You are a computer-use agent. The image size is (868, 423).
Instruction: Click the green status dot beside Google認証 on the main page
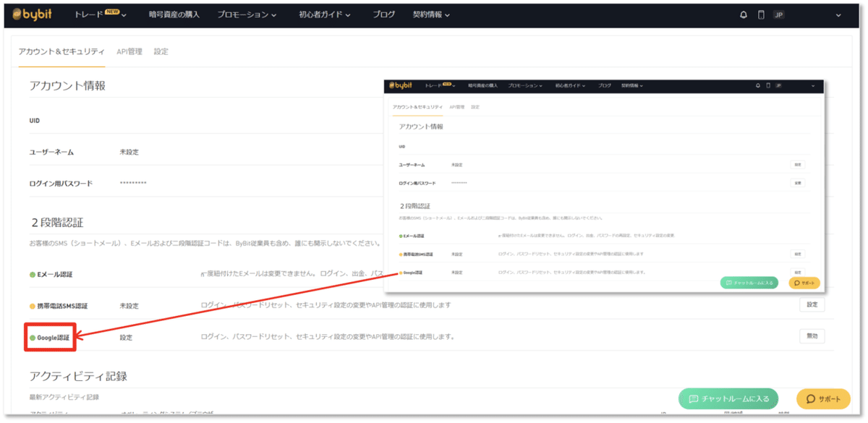tap(32, 337)
